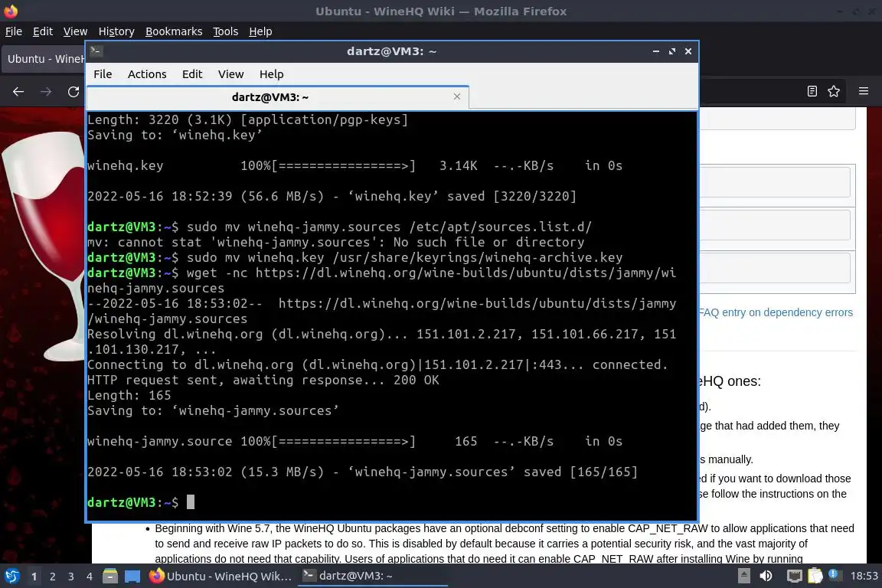Viewport: 882px width, 588px height.
Task: Click the 'Length: 165' line in terminal
Action: (129, 395)
